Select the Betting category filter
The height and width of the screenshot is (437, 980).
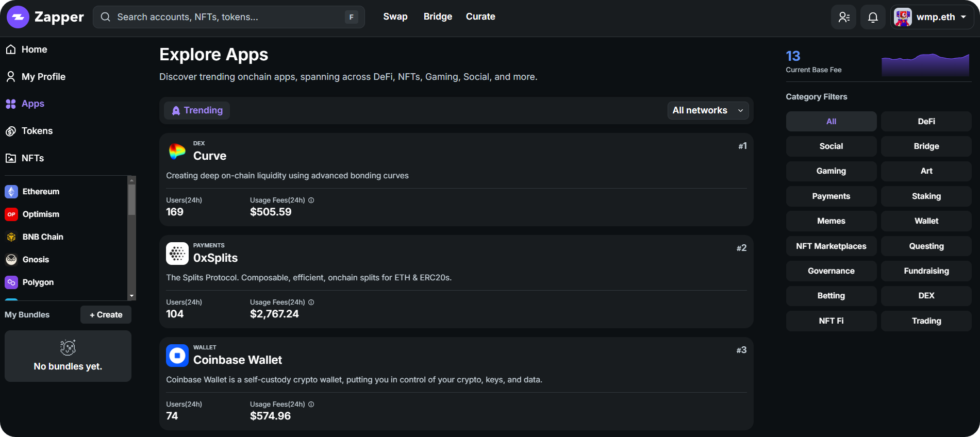(831, 296)
